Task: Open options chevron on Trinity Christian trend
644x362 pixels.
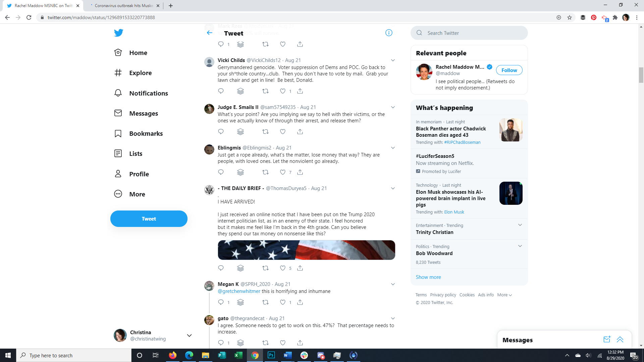Action: tap(520, 225)
